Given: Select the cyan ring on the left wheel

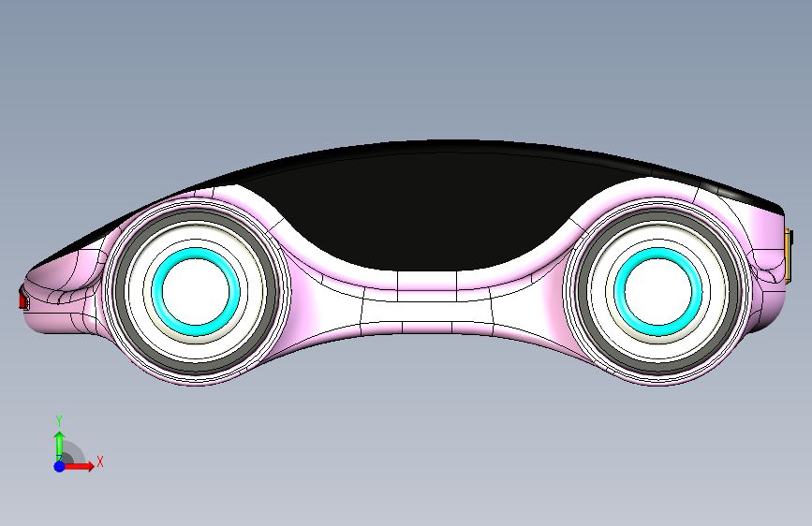Looking at the screenshot, I should point(196,252).
